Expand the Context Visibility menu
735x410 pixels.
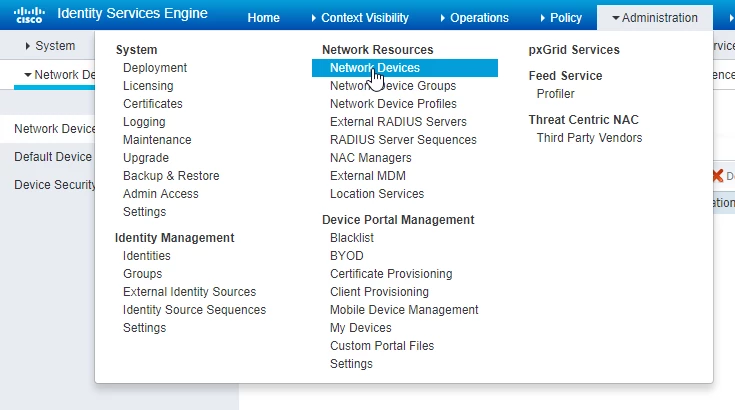(360, 18)
